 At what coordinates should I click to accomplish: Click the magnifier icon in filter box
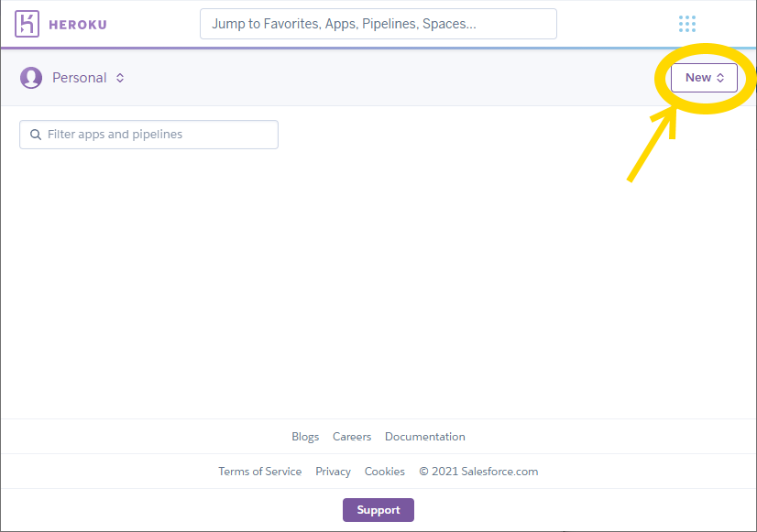[x=36, y=135]
